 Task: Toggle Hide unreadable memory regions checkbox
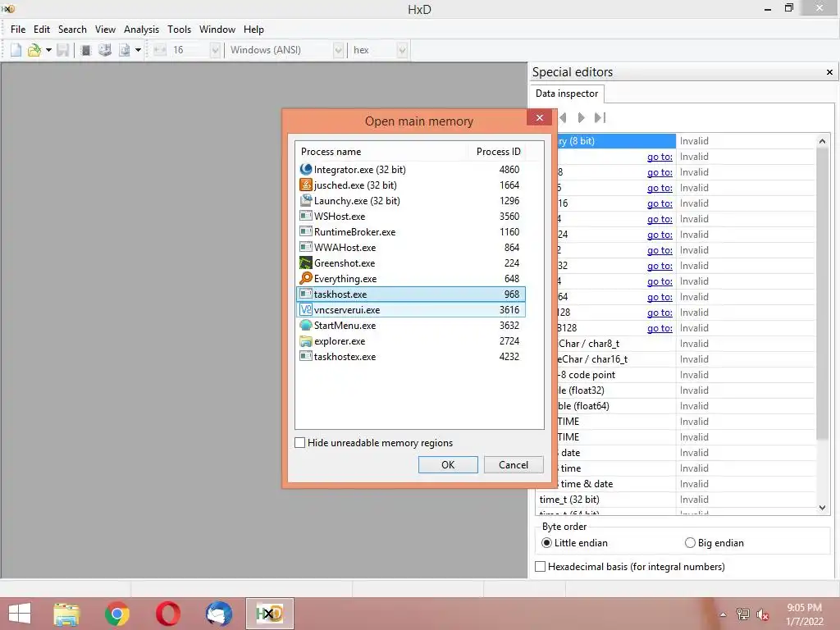300,442
